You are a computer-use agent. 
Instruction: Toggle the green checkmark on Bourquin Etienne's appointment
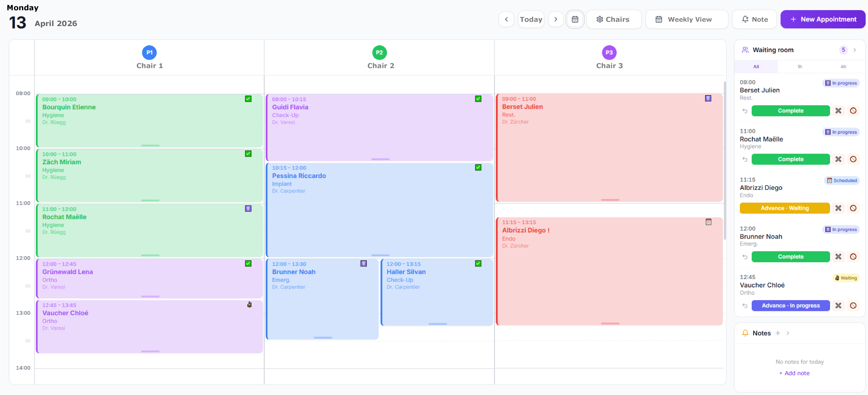coord(248,98)
